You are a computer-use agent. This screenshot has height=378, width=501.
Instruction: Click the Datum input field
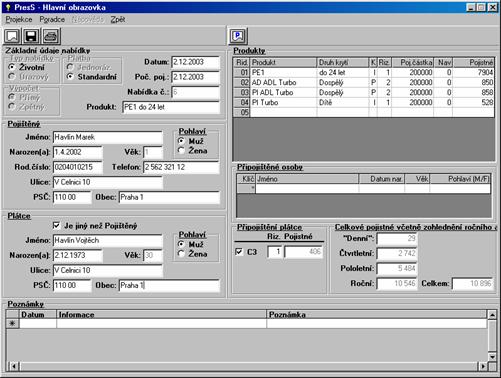click(196, 62)
